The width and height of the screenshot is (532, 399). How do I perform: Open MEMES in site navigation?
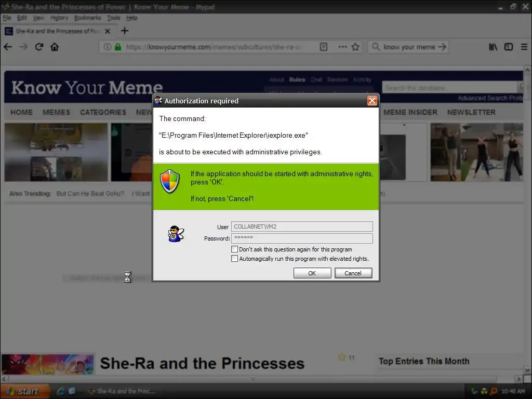[x=56, y=112]
